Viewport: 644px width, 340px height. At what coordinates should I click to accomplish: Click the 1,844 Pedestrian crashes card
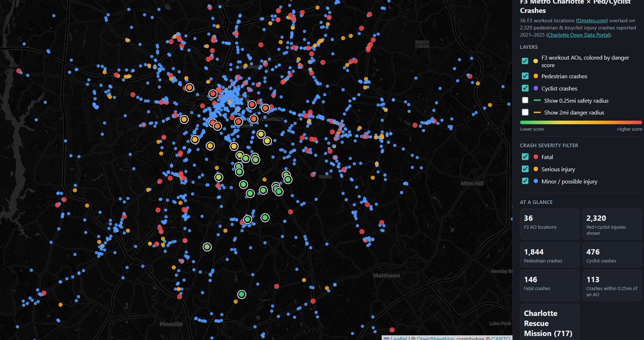pos(550,255)
